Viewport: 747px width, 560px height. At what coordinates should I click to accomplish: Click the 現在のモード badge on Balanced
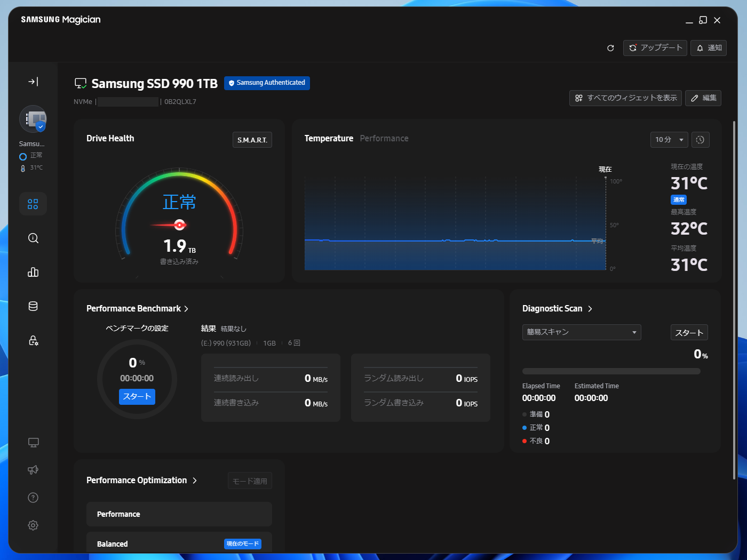[243, 544]
